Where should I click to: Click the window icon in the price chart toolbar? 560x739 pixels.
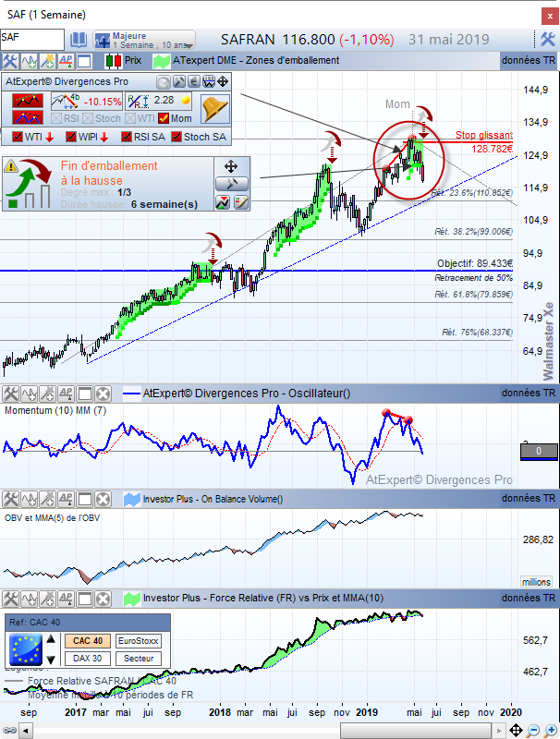click(x=84, y=61)
